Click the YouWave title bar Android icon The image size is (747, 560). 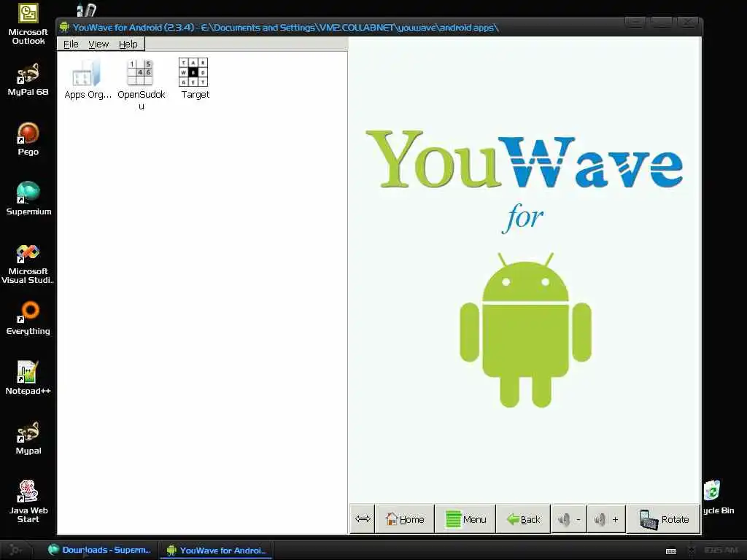coord(64,27)
